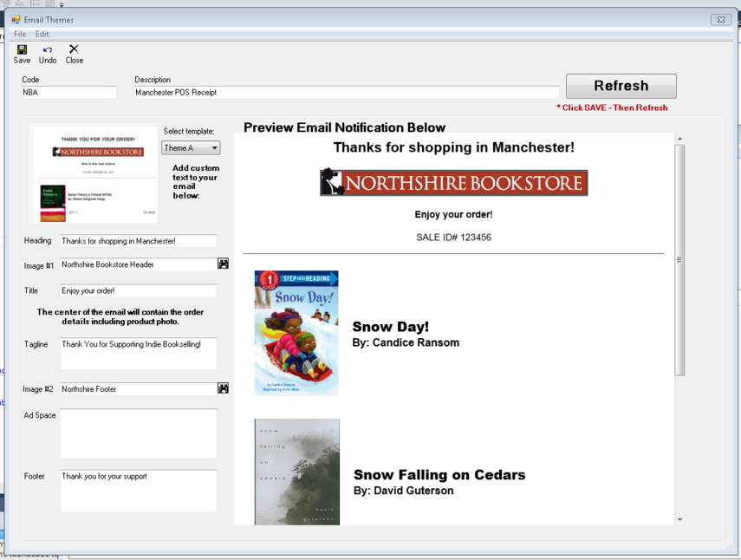
Task: Click the 'By: Candice Ransom' text
Action: [x=406, y=342]
